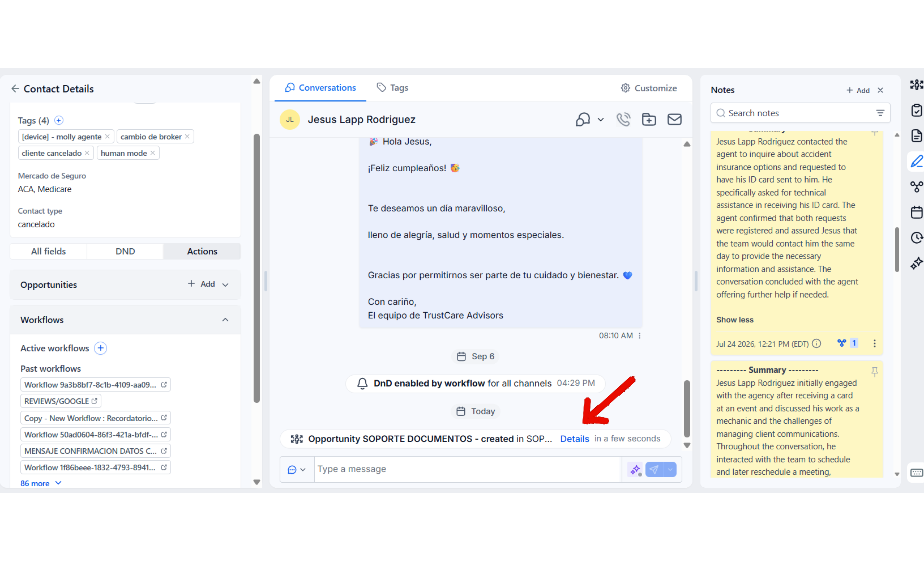Pin the second Summary note
This screenshot has width=924, height=561.
875,372
